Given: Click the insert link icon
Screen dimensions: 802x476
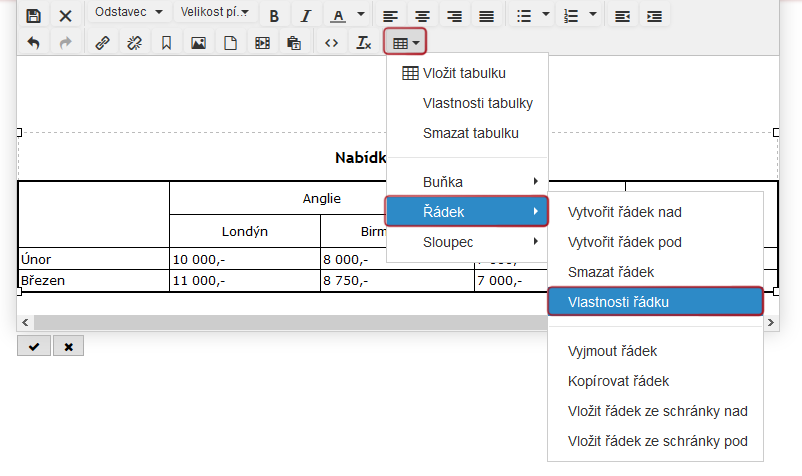Looking at the screenshot, I should point(101,43).
